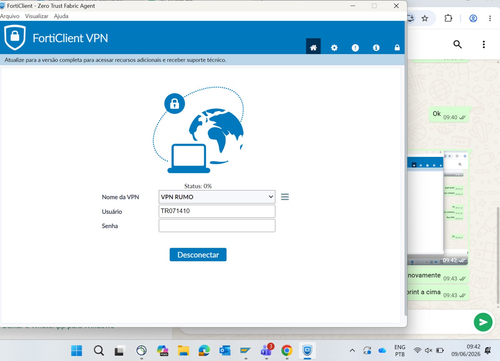
Task: Open the exclamation notifications icon in FortiClient header
Action: [355, 48]
